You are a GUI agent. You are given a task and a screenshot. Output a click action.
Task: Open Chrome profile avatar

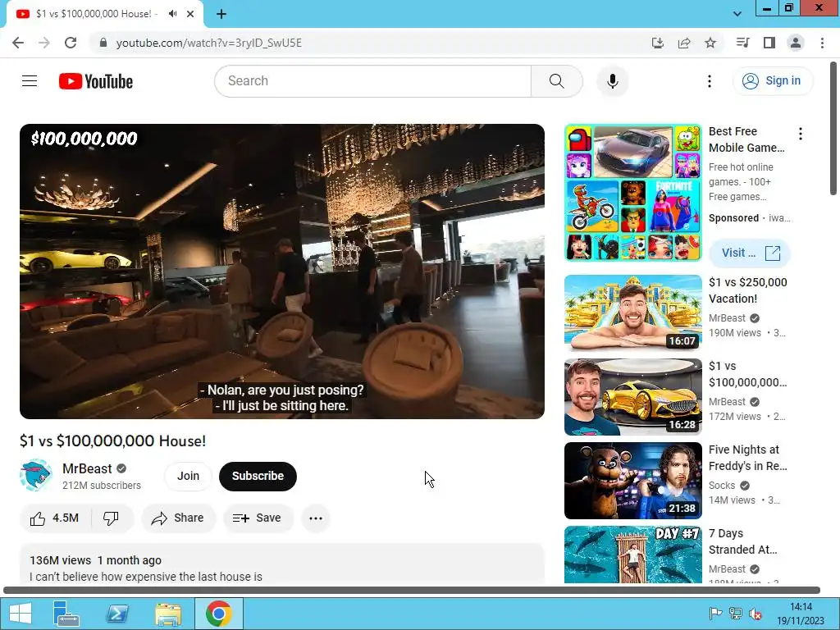point(796,43)
